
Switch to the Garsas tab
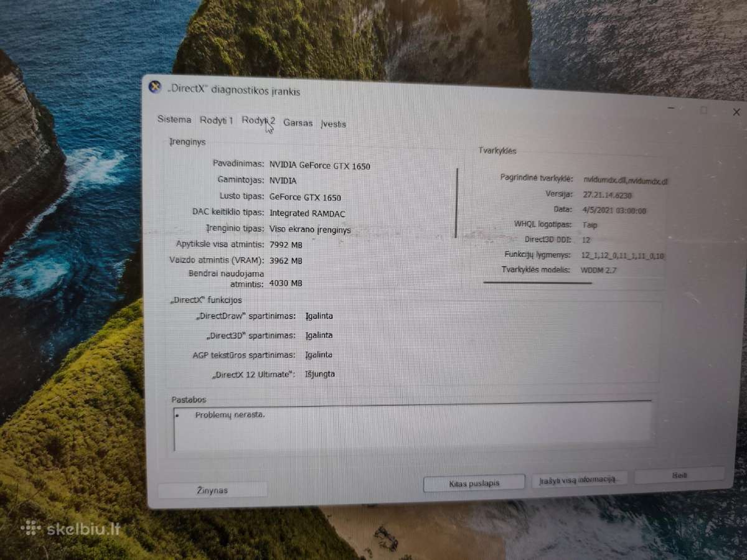coord(298,123)
